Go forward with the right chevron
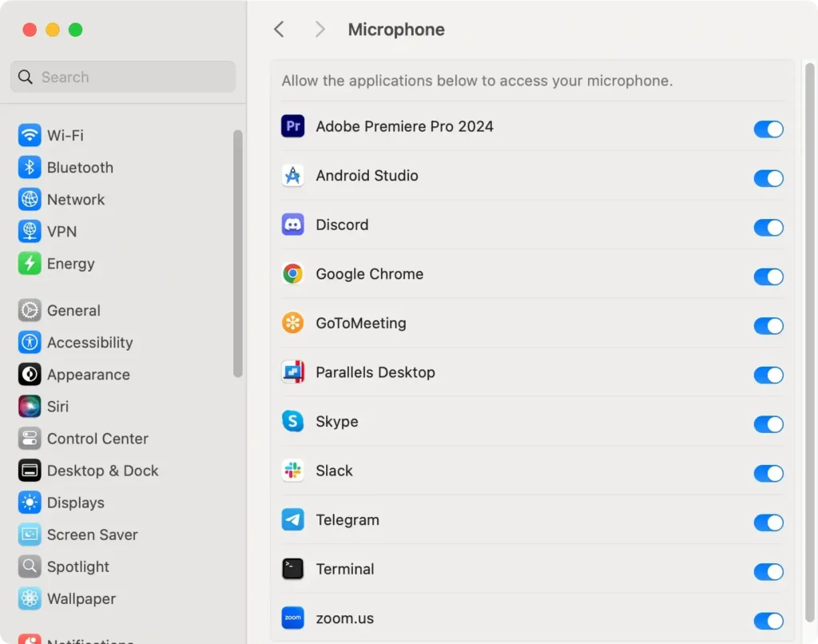 click(320, 30)
